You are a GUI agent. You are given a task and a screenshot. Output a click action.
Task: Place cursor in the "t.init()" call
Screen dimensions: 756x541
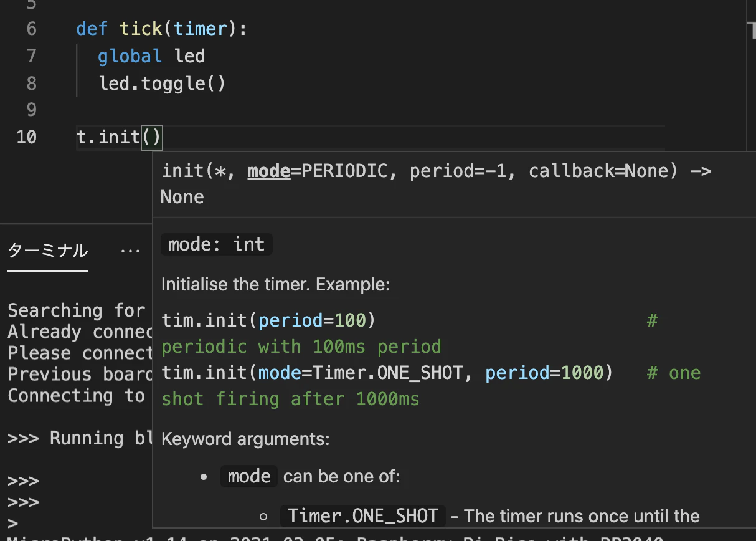(x=119, y=136)
